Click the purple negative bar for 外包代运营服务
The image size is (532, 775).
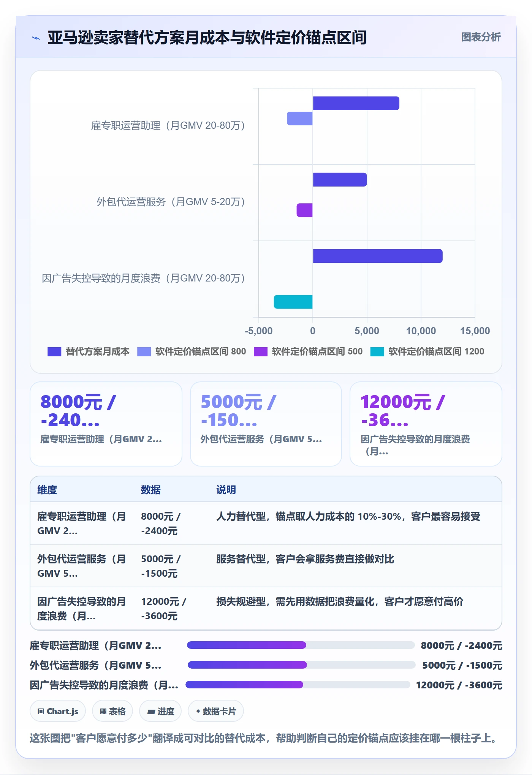304,210
